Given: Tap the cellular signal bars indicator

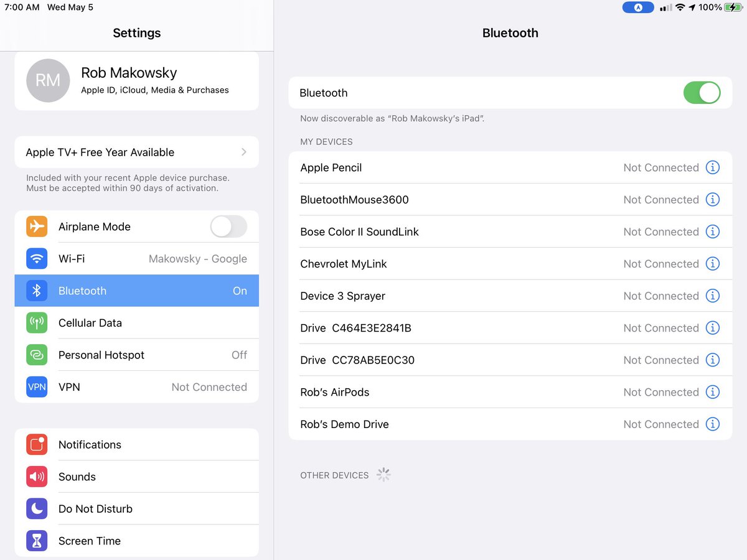Looking at the screenshot, I should (x=665, y=7).
